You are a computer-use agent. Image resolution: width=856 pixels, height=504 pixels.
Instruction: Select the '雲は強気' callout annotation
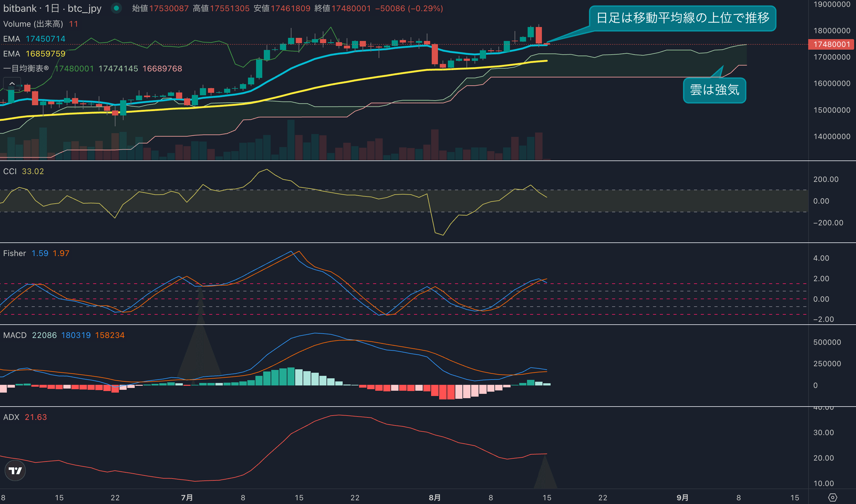pos(714,90)
